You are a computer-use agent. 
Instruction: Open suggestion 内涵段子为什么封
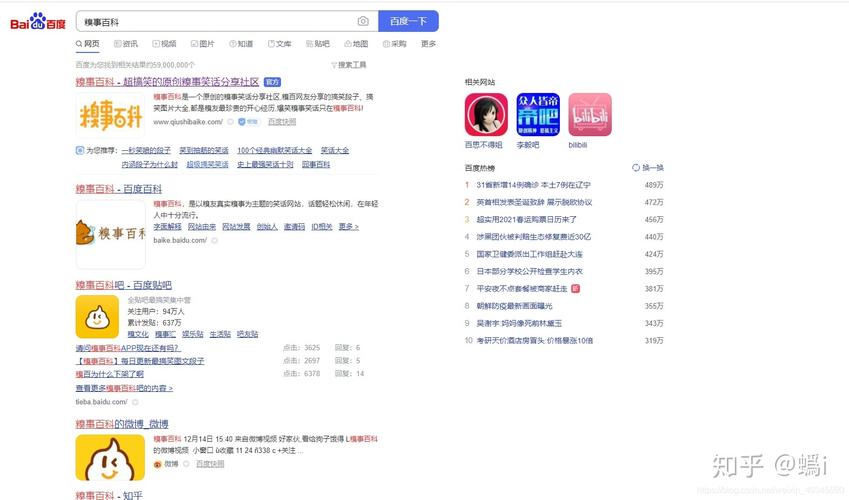(x=150, y=164)
